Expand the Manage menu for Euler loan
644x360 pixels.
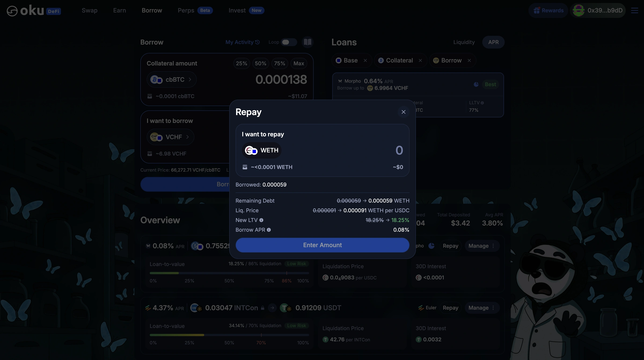pos(482,308)
